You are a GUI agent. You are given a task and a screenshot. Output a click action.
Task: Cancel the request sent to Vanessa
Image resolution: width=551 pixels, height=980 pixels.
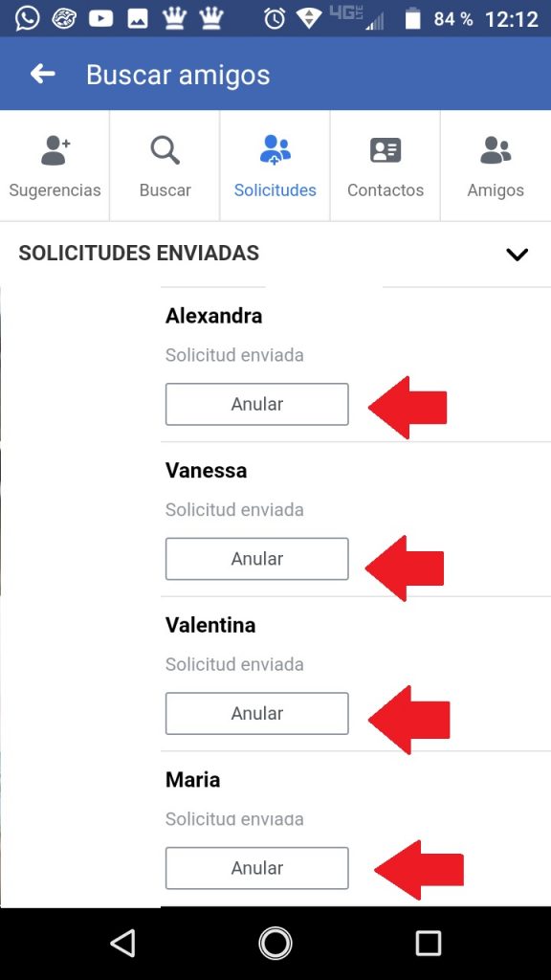(256, 559)
